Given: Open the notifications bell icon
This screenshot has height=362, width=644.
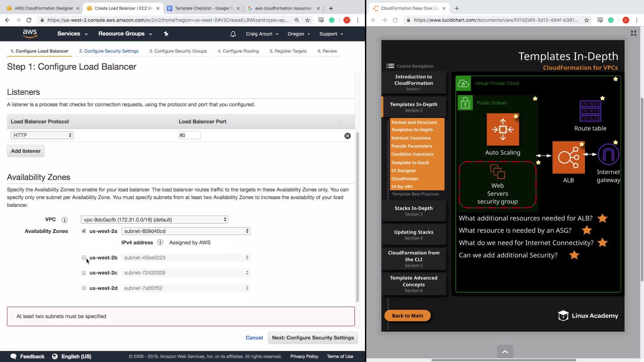Looking at the screenshot, I should point(233,34).
